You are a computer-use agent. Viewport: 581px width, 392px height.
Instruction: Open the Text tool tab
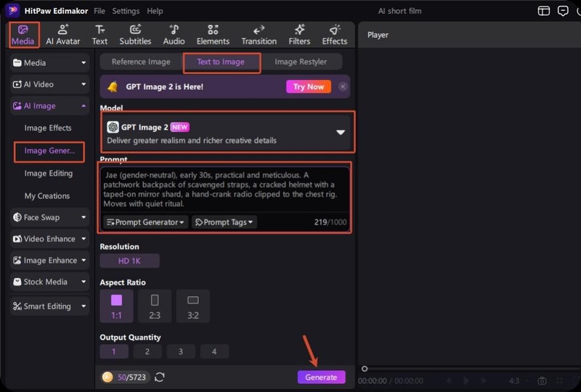[99, 35]
